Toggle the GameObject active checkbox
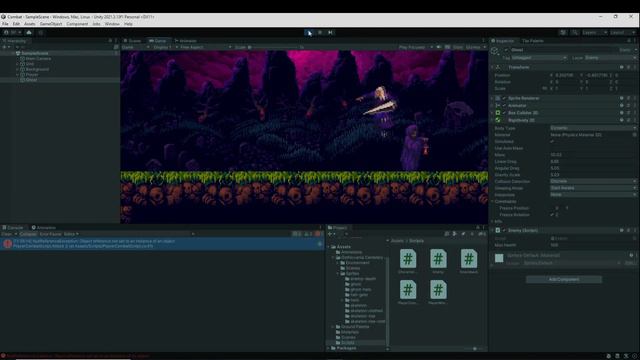Screen dimensions: 640x360 tap(507, 50)
